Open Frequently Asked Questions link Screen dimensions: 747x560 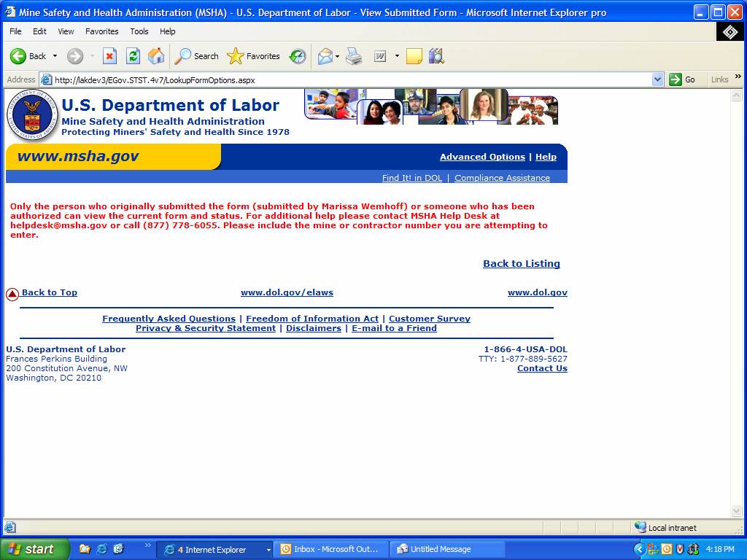[169, 319]
